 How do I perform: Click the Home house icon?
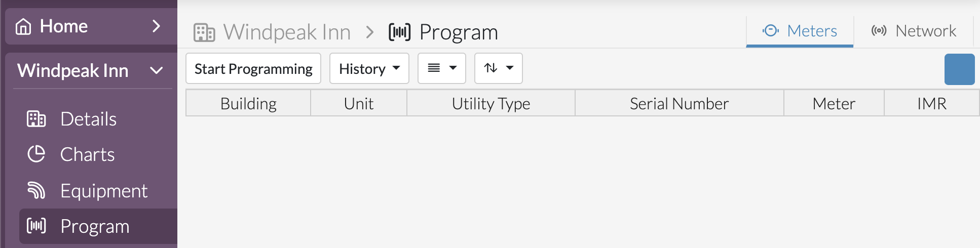coord(23,26)
